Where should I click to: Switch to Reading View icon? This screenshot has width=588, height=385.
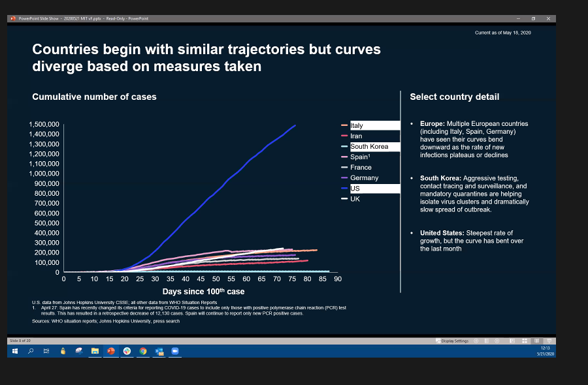coord(536,341)
